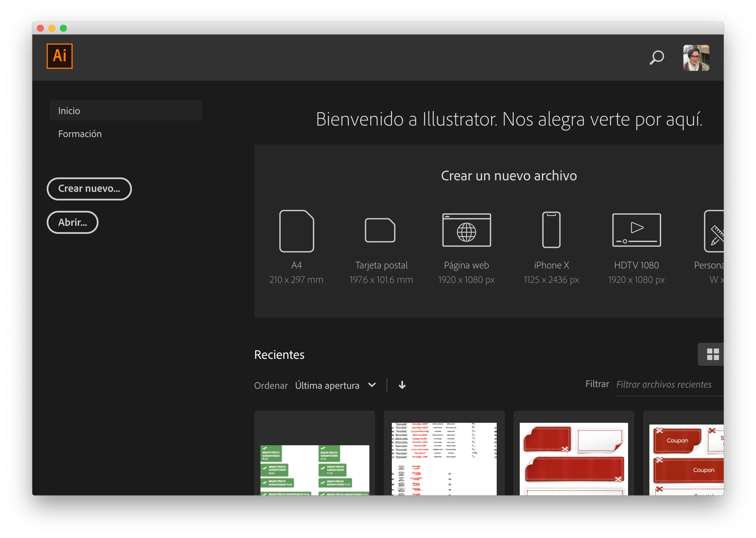Select the custom size preset icon

pos(714,231)
